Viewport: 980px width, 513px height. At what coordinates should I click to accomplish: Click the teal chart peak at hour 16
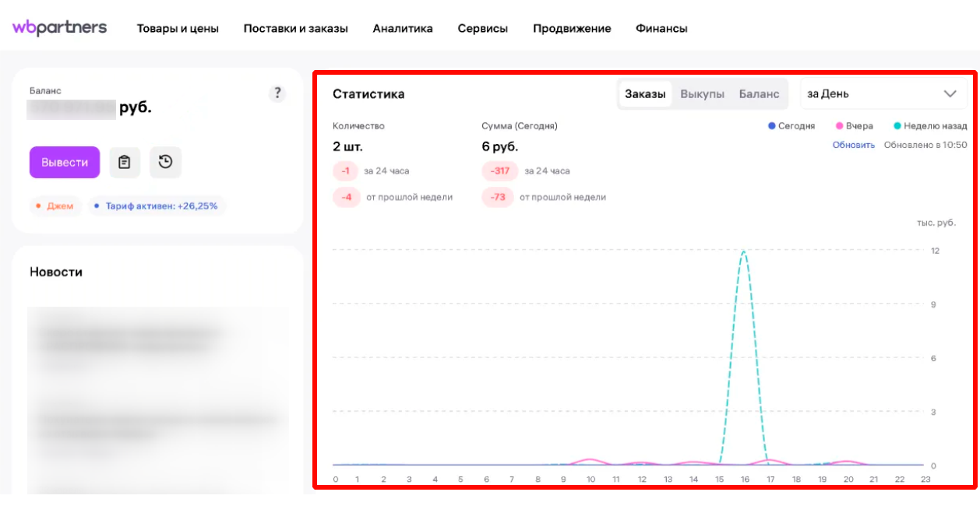click(745, 252)
